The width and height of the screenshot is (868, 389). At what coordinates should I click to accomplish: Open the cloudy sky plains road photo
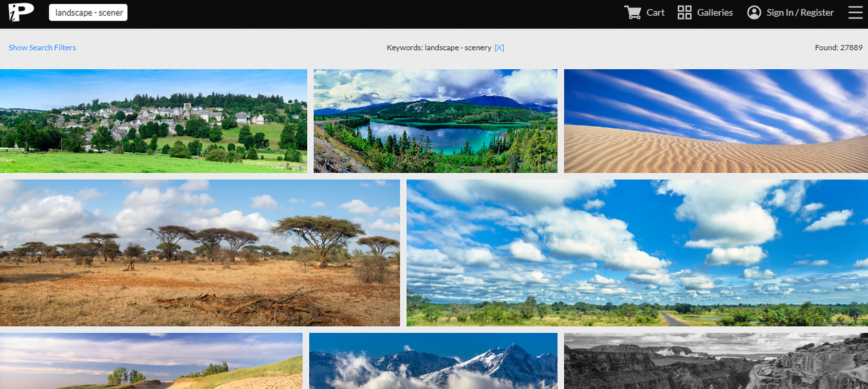click(637, 253)
